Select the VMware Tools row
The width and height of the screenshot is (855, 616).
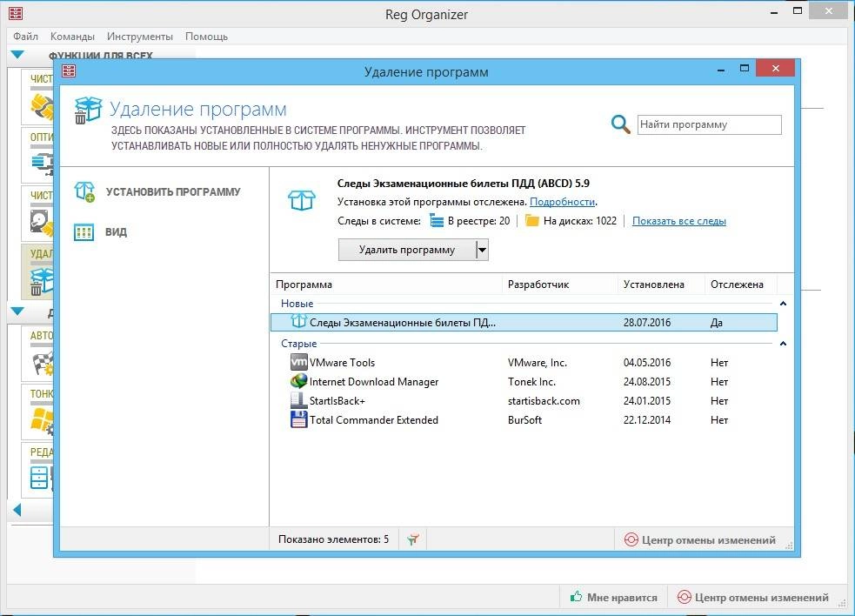pyautogui.click(x=524, y=362)
